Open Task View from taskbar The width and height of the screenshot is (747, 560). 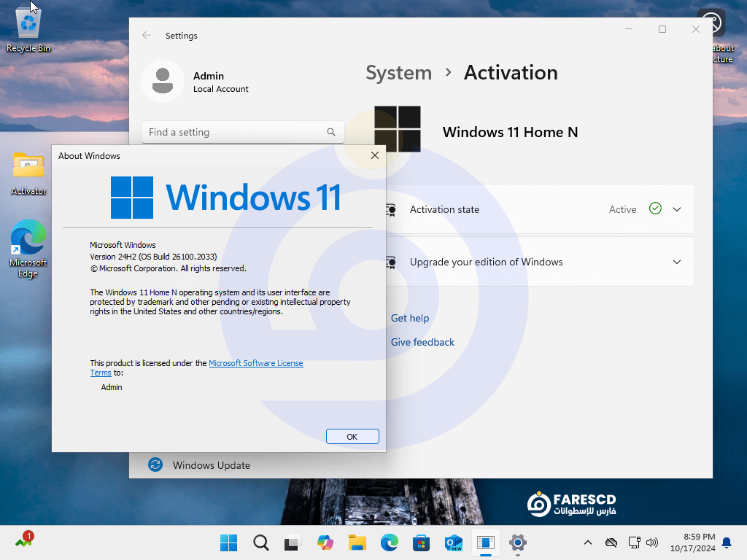click(293, 542)
